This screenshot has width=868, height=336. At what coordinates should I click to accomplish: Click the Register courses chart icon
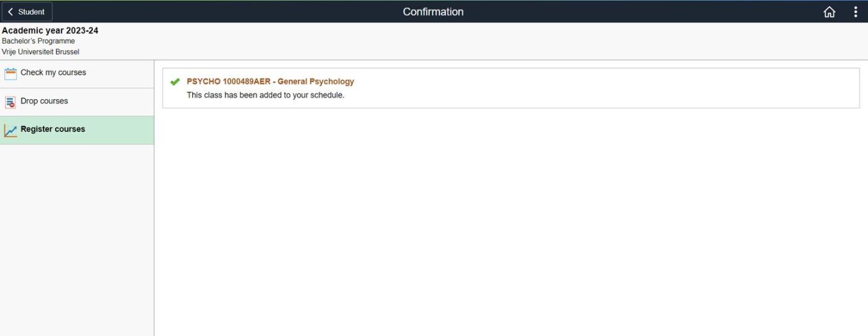tap(11, 131)
